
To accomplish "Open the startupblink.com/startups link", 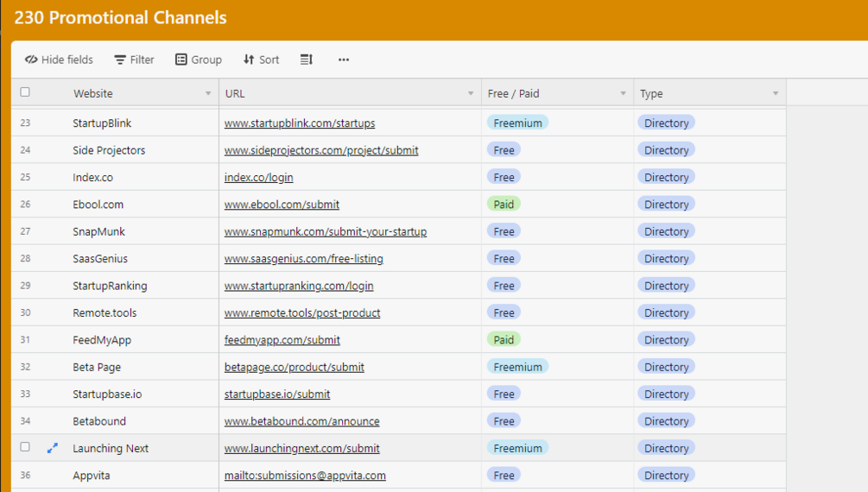I will tap(300, 123).
